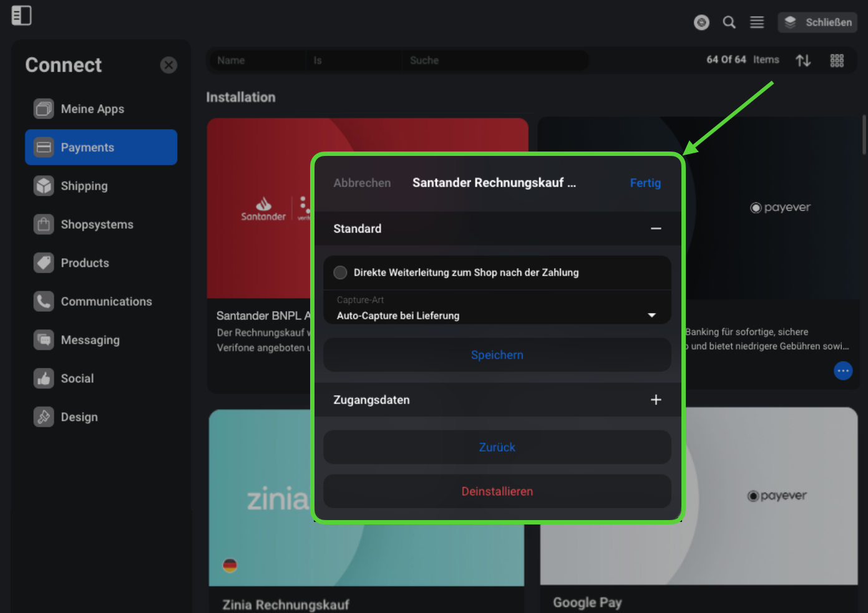Open the sort arrows icon

(803, 60)
